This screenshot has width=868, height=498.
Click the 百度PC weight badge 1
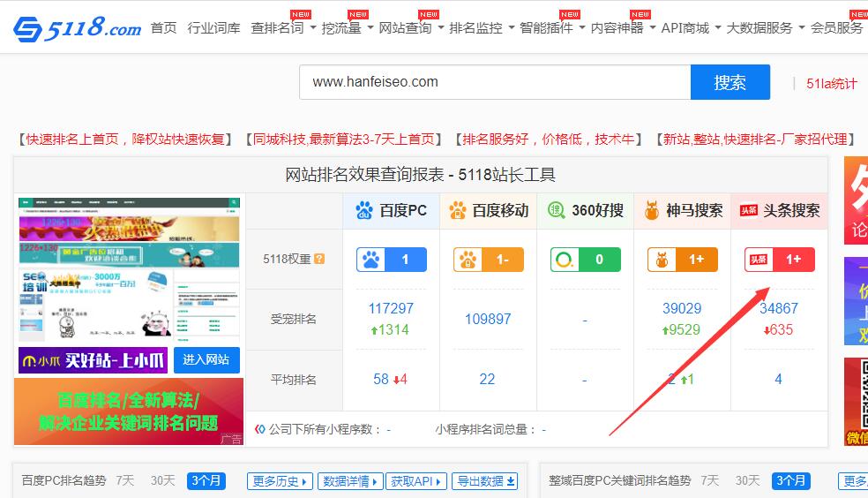[392, 260]
